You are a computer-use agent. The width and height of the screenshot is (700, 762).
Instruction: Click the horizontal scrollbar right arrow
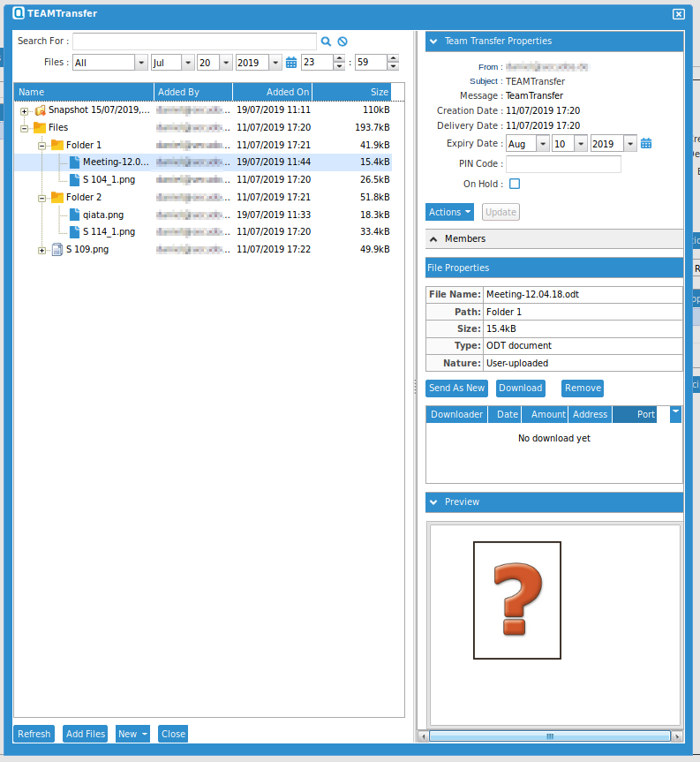pyautogui.click(x=677, y=736)
